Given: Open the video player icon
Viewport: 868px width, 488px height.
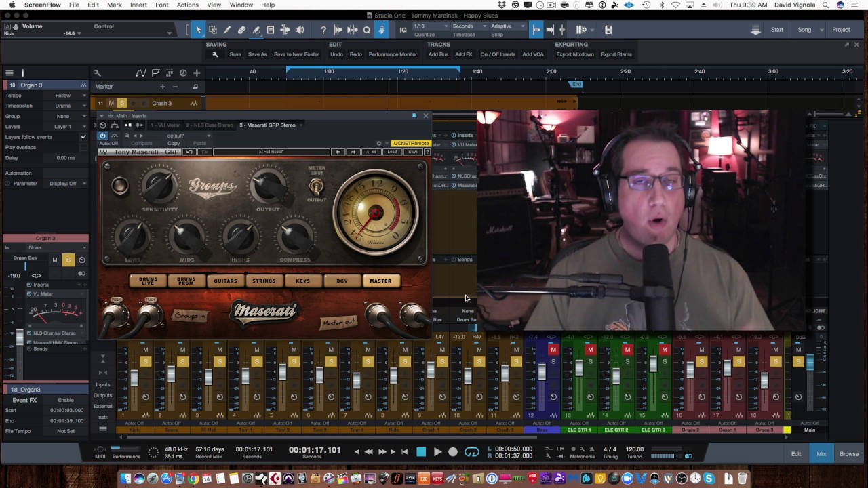Looking at the screenshot, I should pos(608,30).
